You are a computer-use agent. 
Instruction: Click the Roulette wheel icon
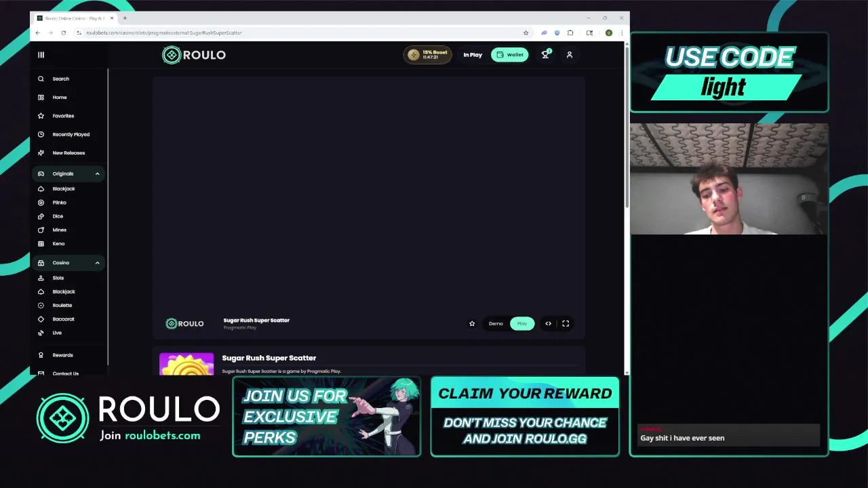(x=41, y=305)
